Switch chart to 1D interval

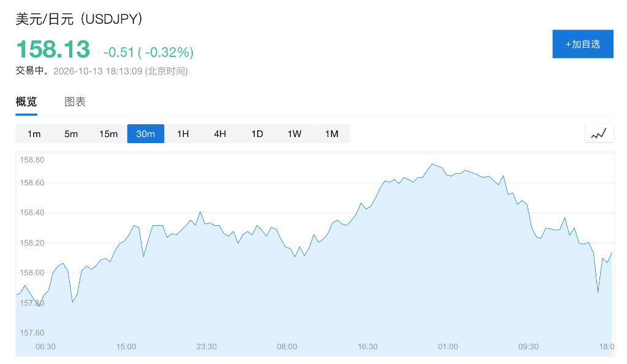[x=257, y=134]
